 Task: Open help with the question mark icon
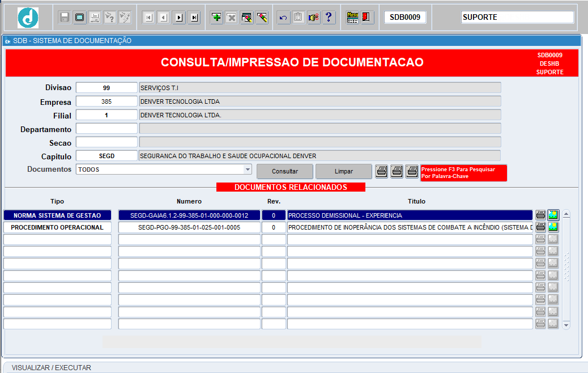[x=329, y=18]
